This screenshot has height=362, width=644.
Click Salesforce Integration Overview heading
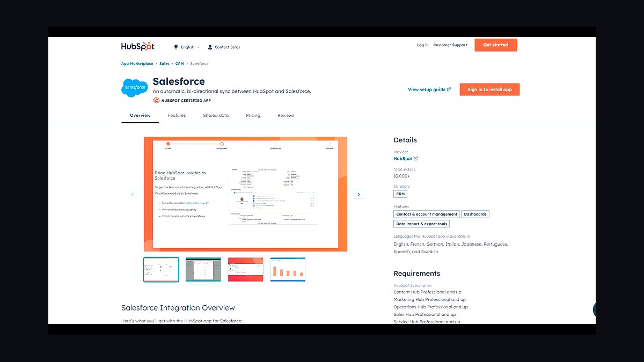178,308
